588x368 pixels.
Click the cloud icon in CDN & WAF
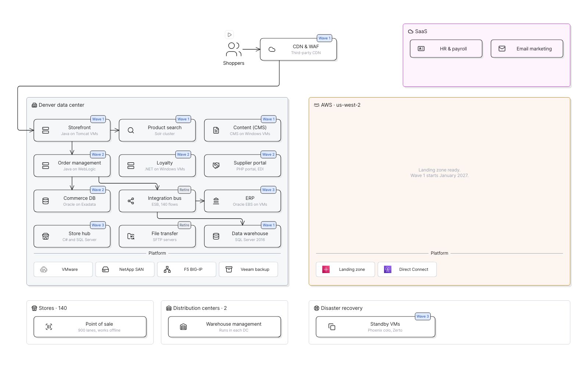(x=272, y=49)
